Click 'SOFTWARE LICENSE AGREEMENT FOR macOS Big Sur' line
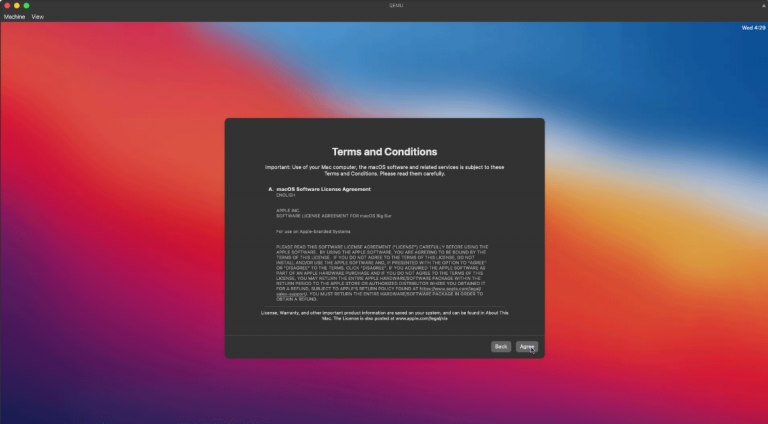Screen dimensions: 768x424 point(334,216)
